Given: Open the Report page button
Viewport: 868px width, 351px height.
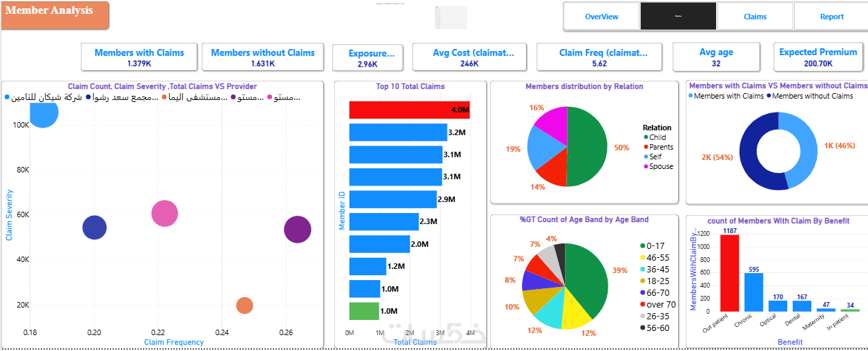Looking at the screenshot, I should (x=831, y=17).
